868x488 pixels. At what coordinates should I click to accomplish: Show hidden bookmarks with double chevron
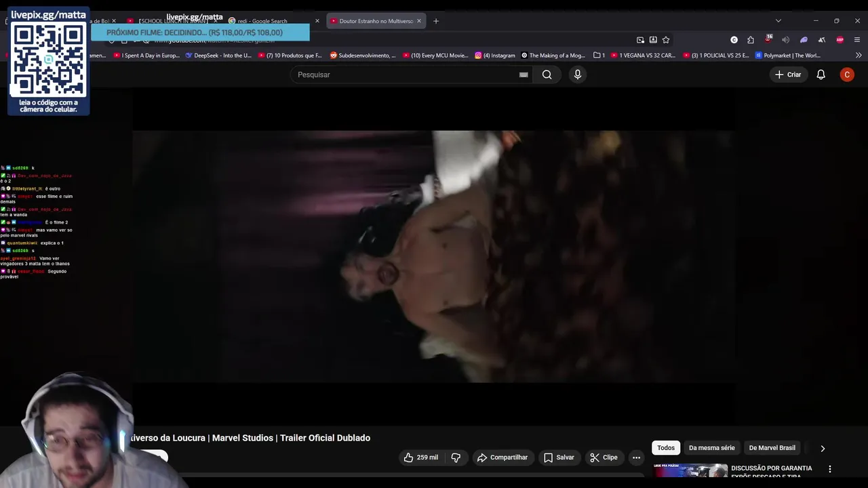(x=859, y=56)
